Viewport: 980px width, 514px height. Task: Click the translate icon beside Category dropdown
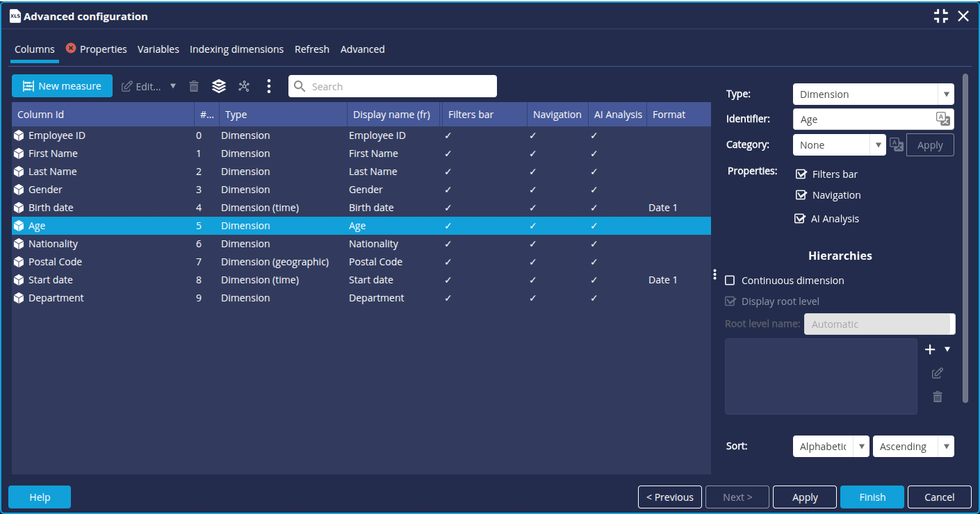coord(897,144)
